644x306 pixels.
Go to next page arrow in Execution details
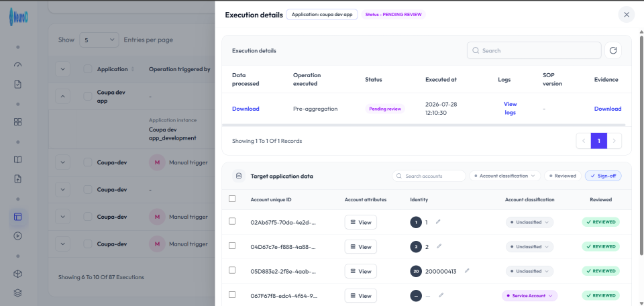tap(614, 141)
